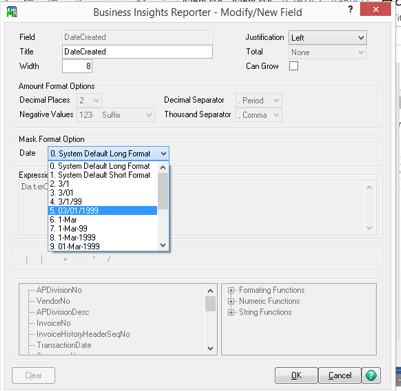Select option 0. System Default Long Format in list

click(x=103, y=166)
